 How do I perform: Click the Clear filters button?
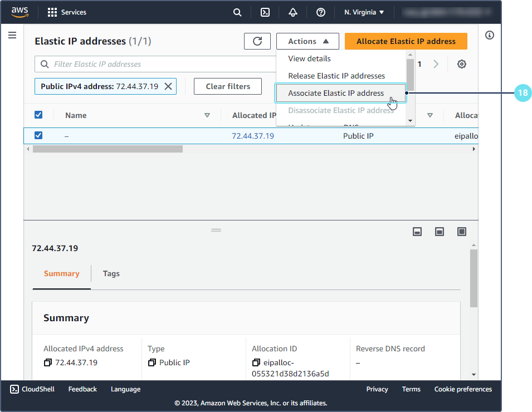(x=228, y=86)
